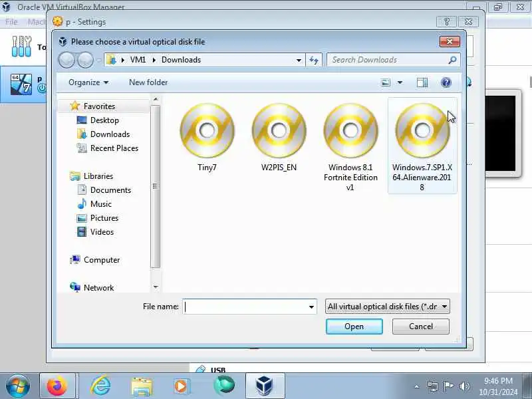Click the search magnifier icon
The height and width of the screenshot is (399, 532).
coord(452,60)
